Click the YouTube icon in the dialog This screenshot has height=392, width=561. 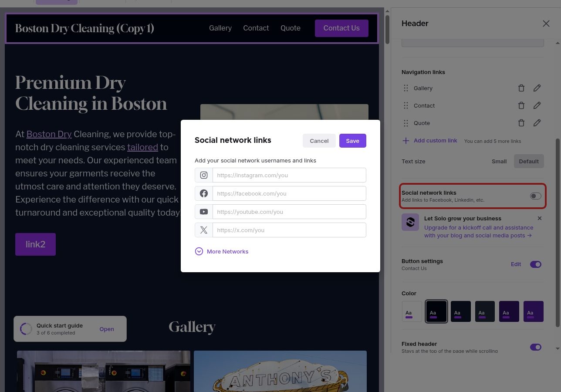coord(204,212)
